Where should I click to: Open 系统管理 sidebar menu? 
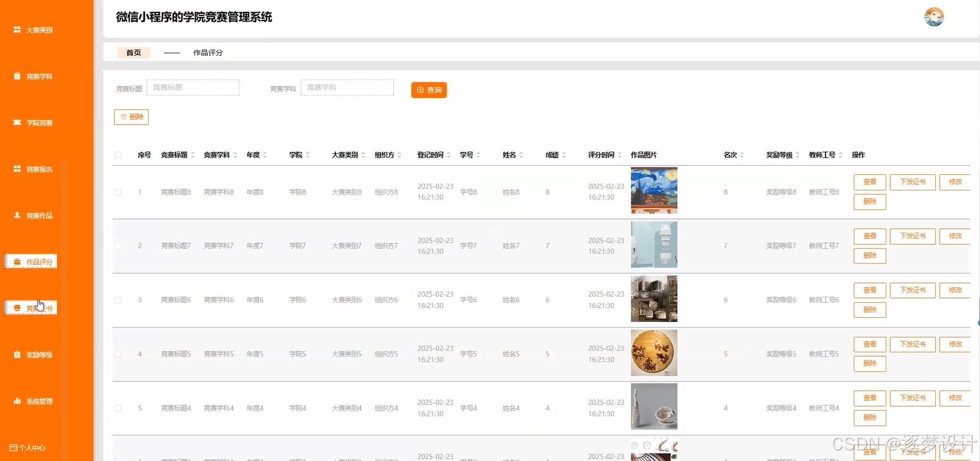(x=33, y=401)
